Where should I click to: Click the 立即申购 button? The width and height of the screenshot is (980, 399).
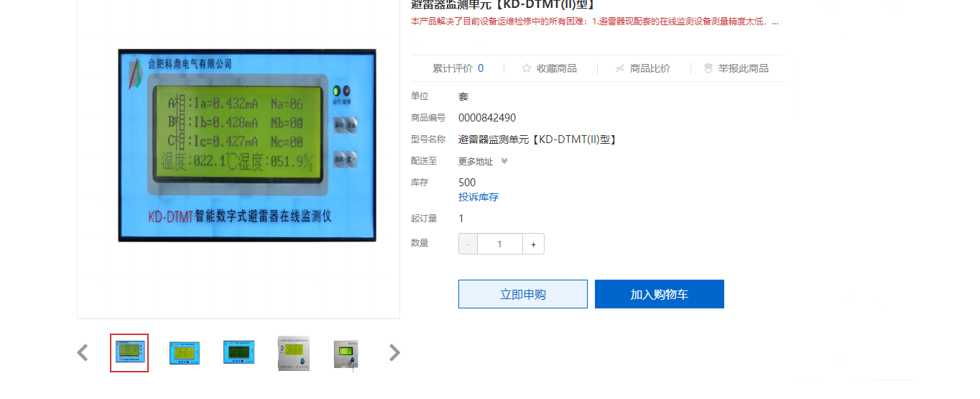pyautogui.click(x=523, y=294)
